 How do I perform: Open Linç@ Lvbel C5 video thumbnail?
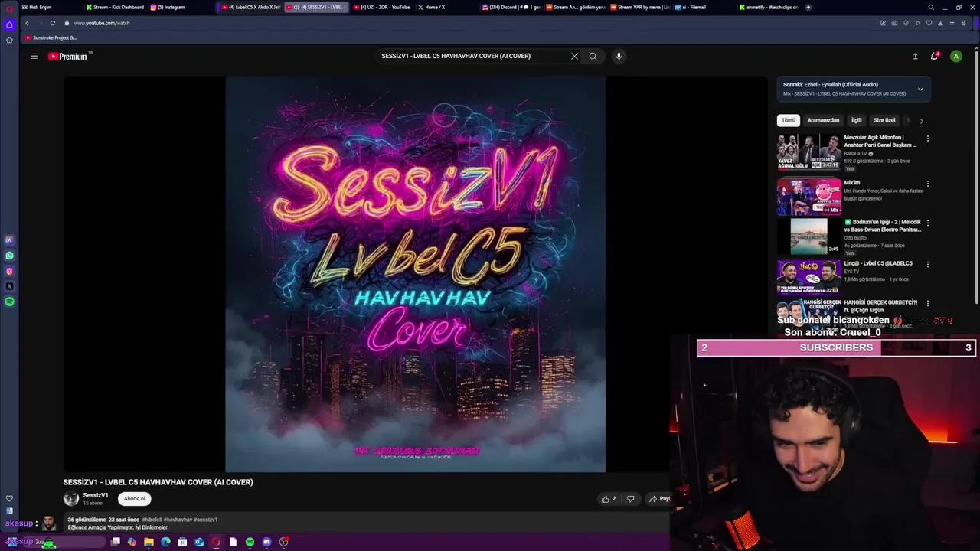tap(808, 277)
